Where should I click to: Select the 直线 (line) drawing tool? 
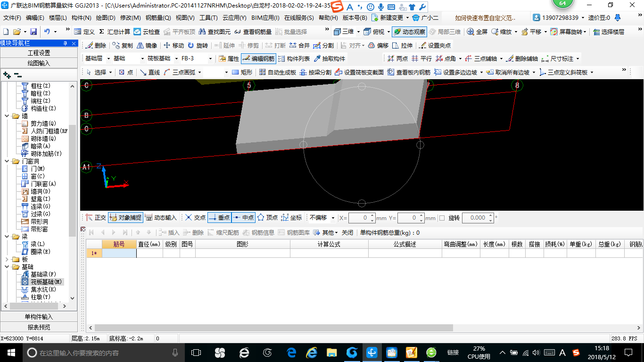150,73
